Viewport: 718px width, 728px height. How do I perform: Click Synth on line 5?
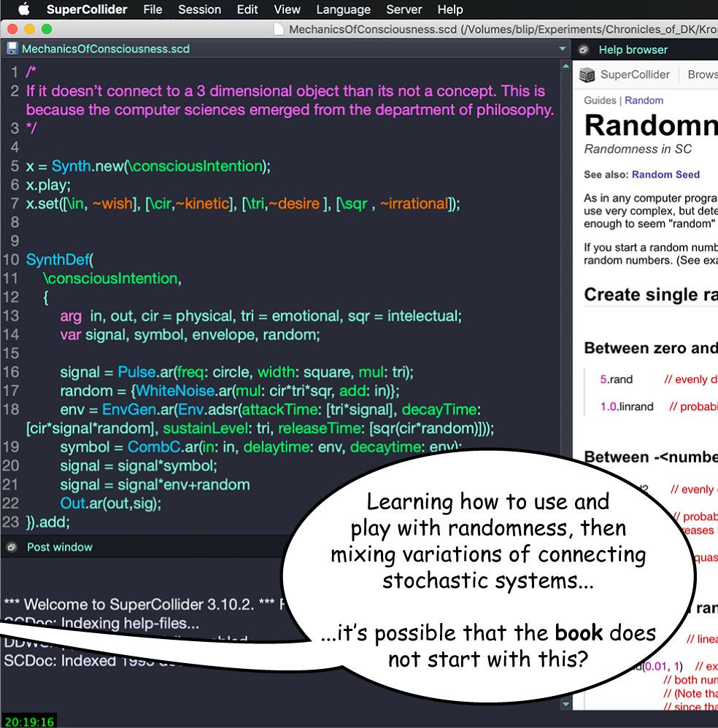click(x=71, y=166)
